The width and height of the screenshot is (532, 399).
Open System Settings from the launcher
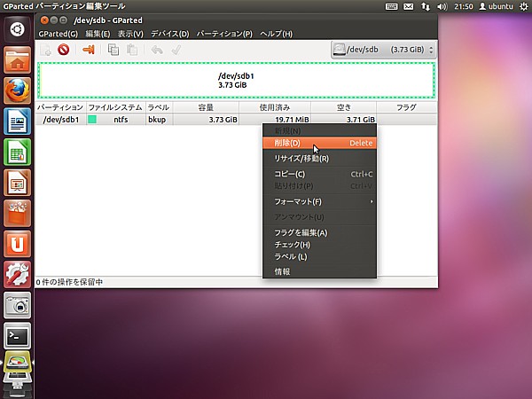(17, 275)
